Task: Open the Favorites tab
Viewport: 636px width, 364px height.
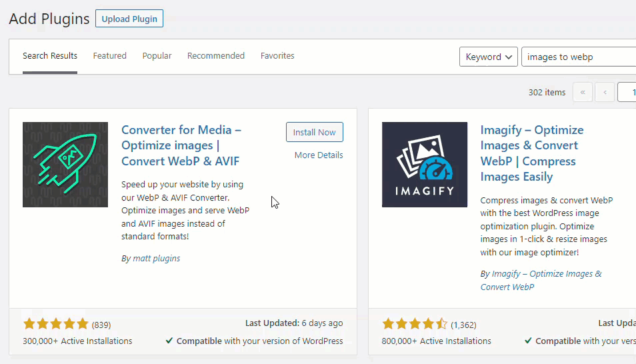Action: [x=277, y=56]
